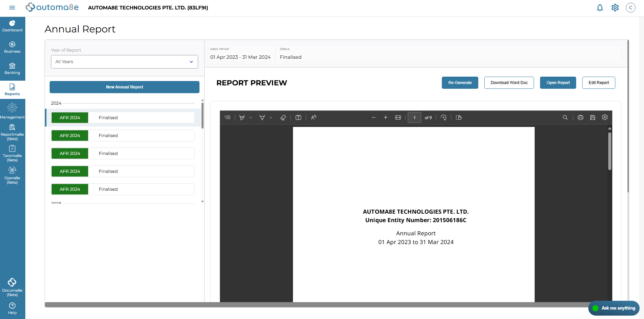Screen dimensions: 644x319
Task: Select the PDF add text tool
Action: coord(298,117)
